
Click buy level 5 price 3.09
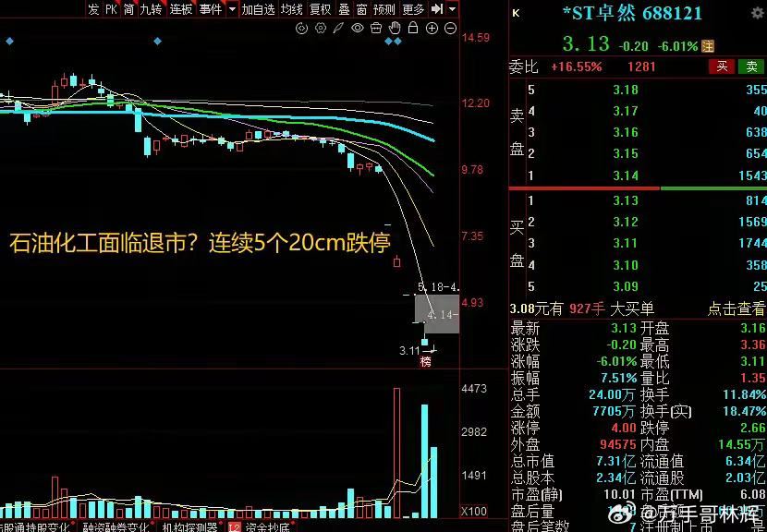(x=626, y=286)
